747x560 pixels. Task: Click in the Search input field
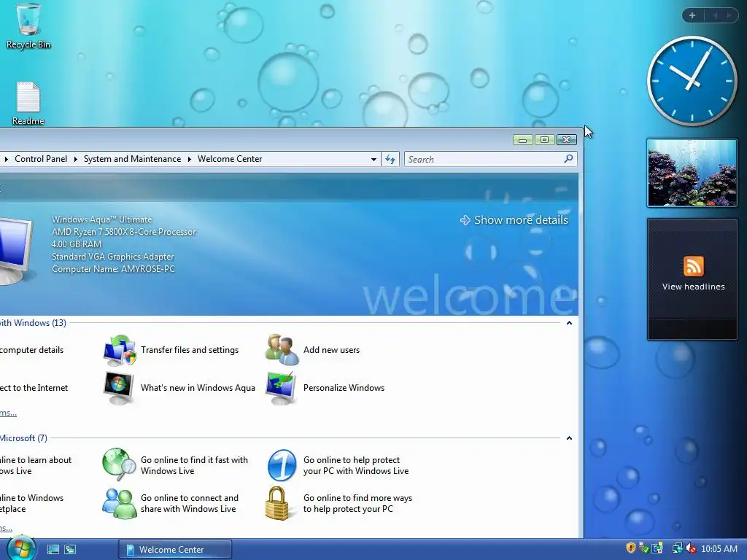(491, 159)
